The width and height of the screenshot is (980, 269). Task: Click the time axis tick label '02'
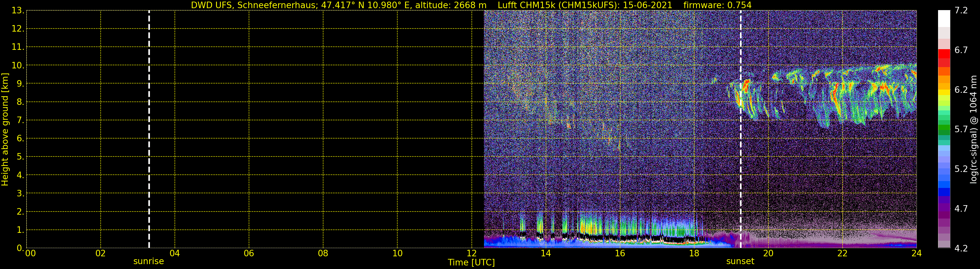101,253
